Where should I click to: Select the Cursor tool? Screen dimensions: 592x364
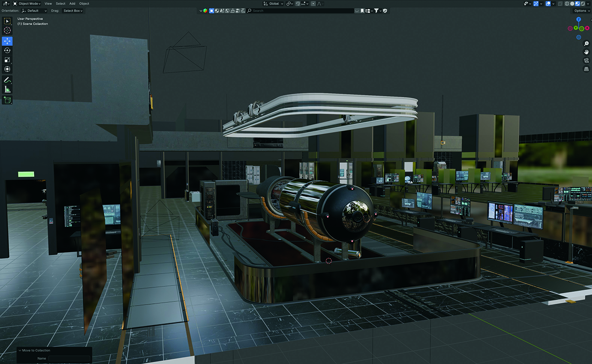(7, 30)
